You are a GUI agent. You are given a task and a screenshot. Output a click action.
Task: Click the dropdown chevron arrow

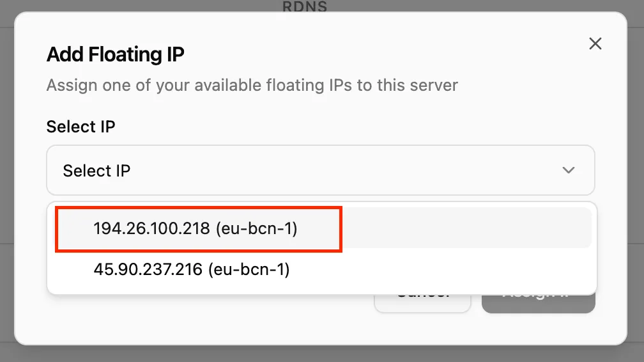click(x=568, y=171)
